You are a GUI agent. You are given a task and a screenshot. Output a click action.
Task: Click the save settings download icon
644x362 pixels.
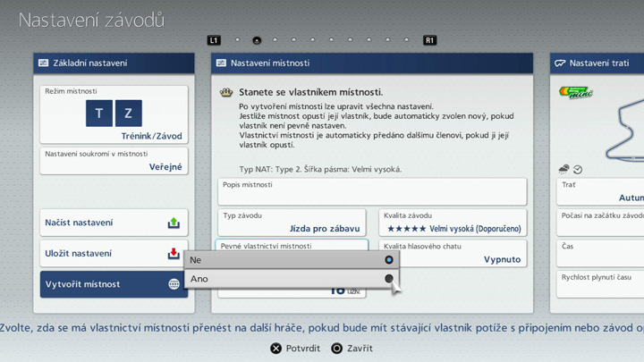(x=174, y=254)
